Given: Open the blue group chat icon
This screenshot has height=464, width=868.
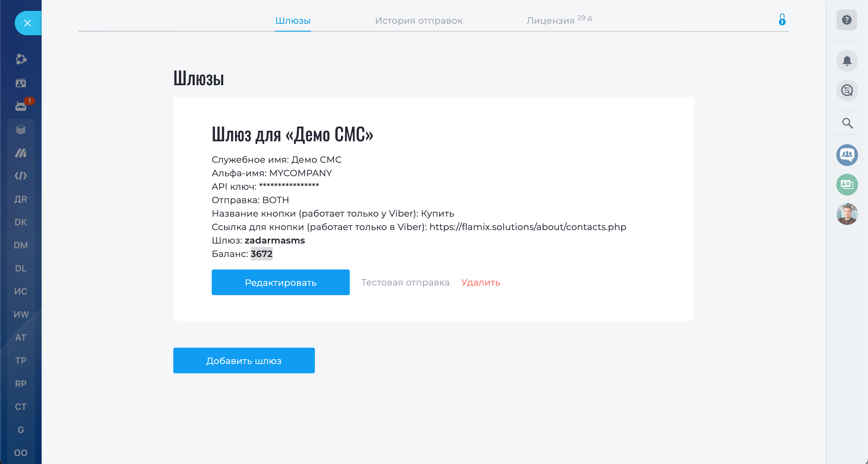Looking at the screenshot, I should click(x=847, y=155).
